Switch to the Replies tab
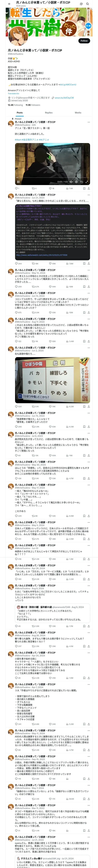 [x=49, y=113]
